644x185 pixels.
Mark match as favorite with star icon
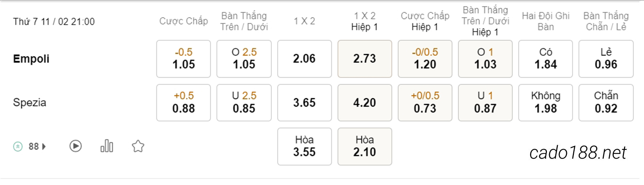pos(138,146)
